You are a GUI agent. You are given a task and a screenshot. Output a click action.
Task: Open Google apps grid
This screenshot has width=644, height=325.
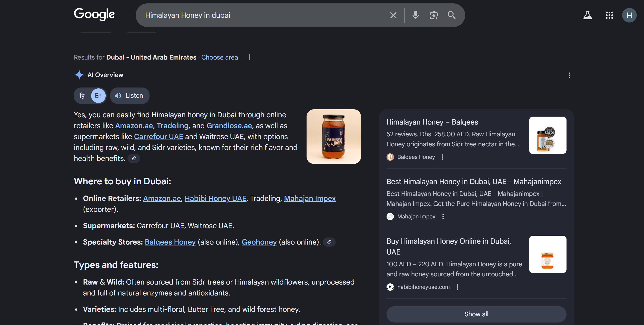[x=609, y=15]
